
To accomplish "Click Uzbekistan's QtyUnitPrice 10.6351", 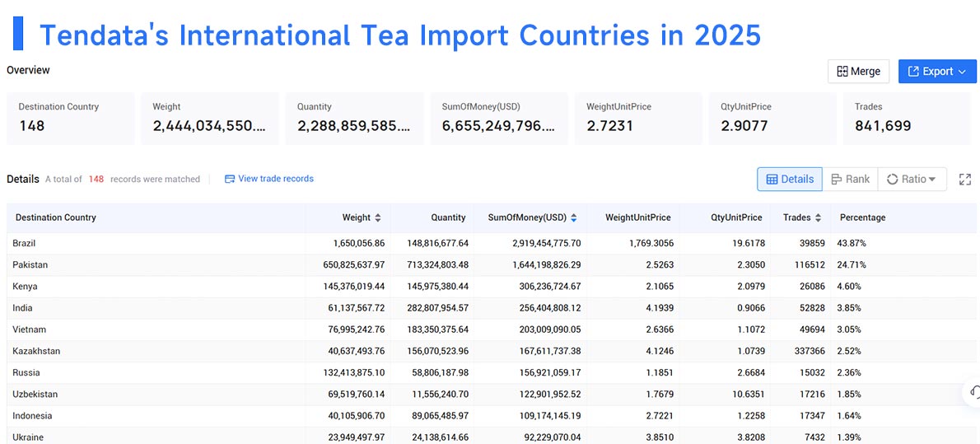I will pyautogui.click(x=748, y=394).
